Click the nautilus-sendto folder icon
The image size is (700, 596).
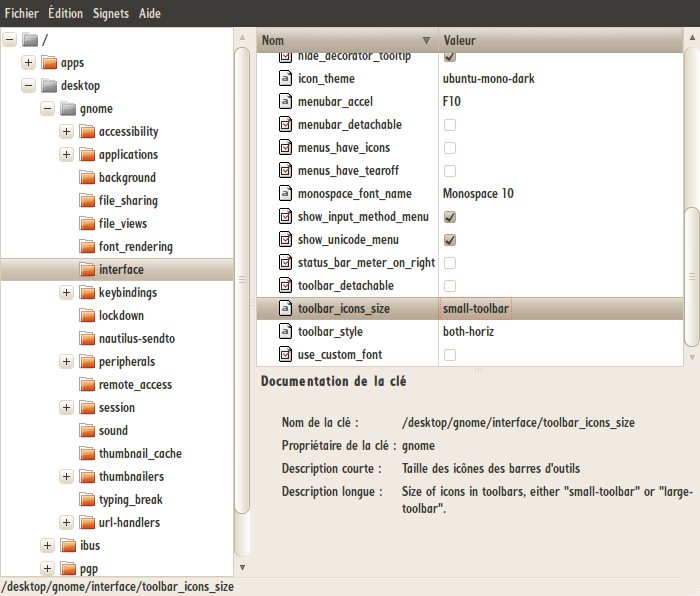(x=87, y=338)
